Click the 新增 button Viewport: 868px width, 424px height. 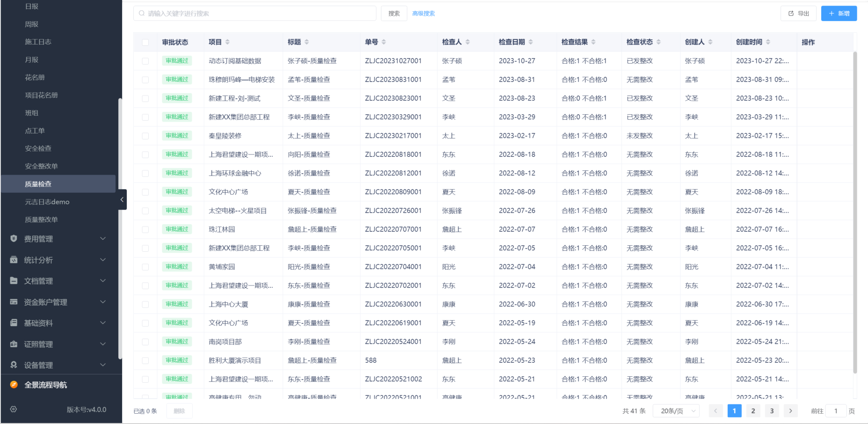839,13
